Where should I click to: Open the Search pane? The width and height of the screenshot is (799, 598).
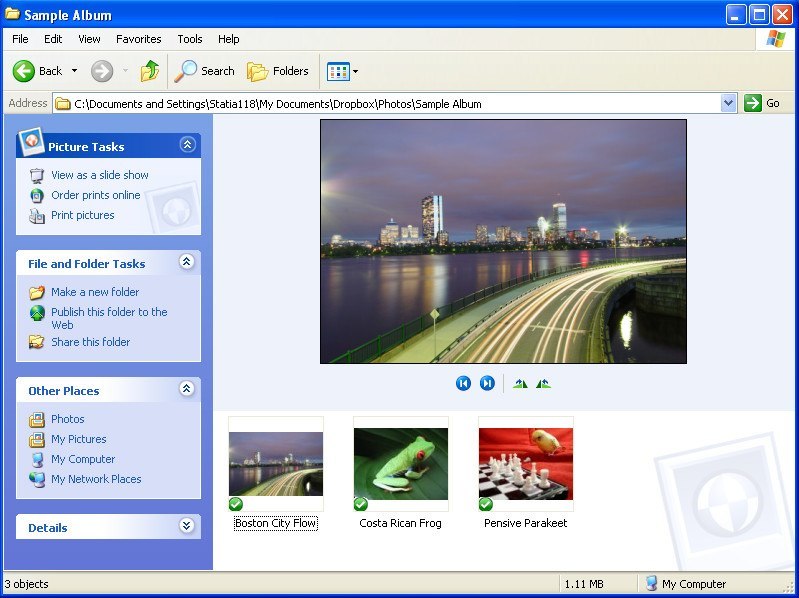pyautogui.click(x=204, y=71)
